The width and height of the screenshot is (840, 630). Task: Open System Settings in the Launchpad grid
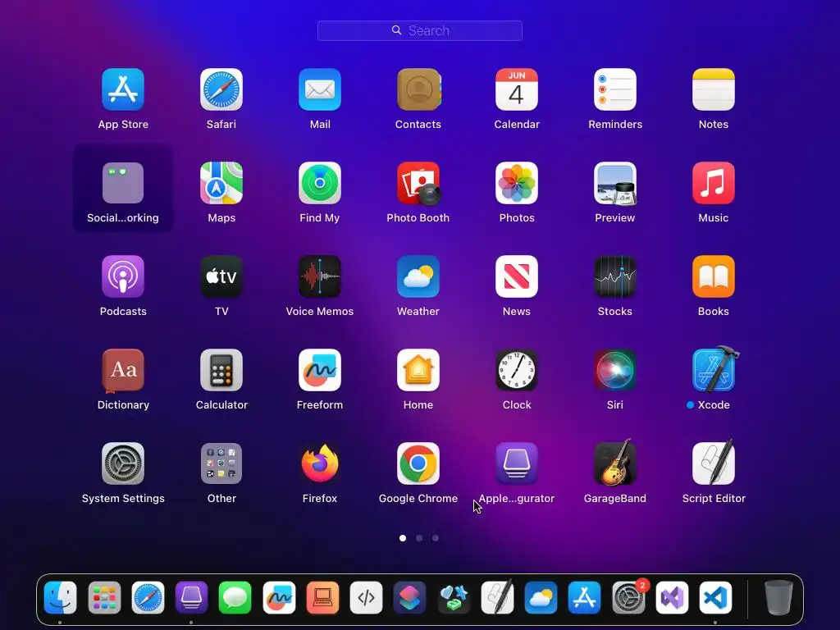click(123, 463)
